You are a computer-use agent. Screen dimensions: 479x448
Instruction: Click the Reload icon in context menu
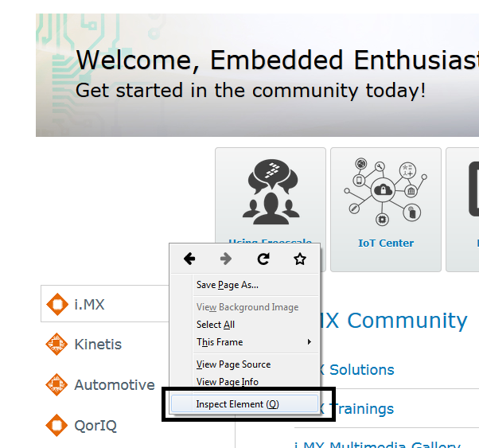[263, 259]
